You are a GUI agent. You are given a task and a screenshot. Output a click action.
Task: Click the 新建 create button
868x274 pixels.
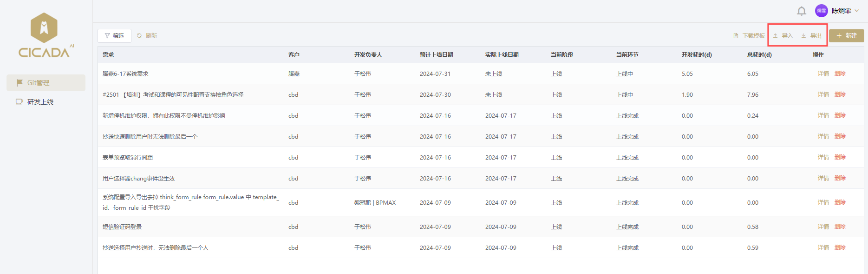pos(846,36)
